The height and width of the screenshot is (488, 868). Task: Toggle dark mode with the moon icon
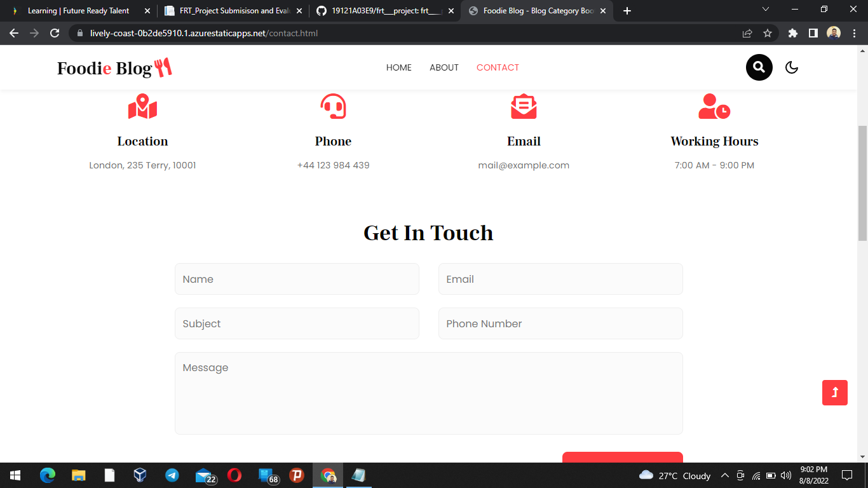(792, 67)
